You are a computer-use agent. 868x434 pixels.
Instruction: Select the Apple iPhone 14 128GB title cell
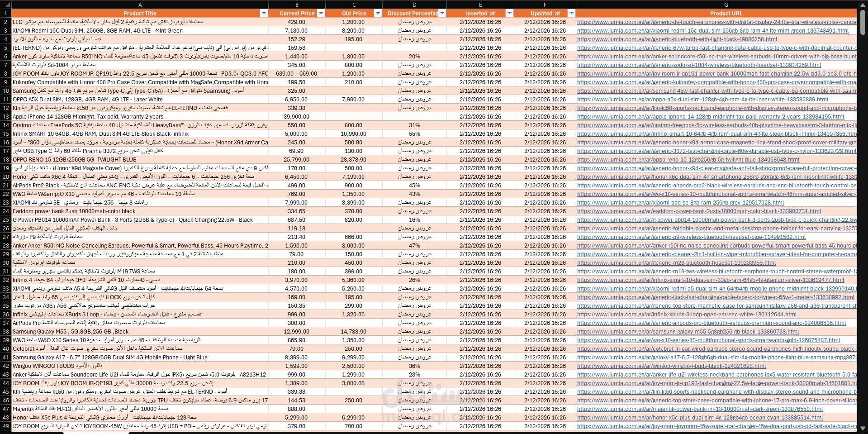(x=140, y=117)
